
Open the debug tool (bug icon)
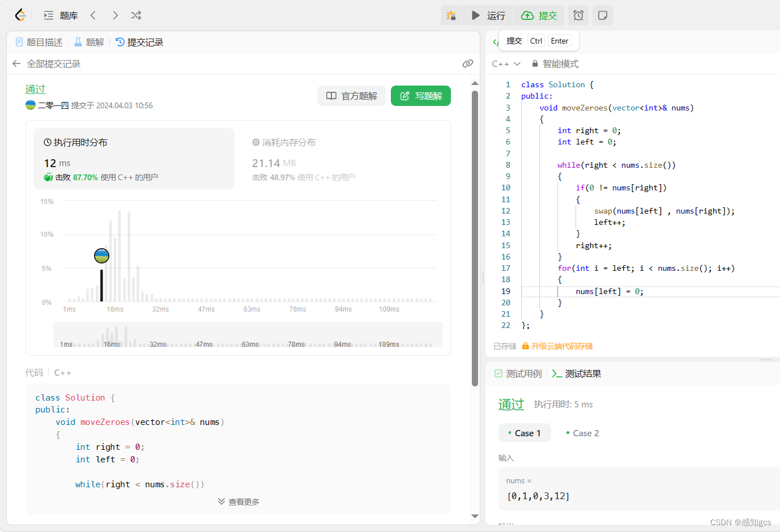(451, 15)
